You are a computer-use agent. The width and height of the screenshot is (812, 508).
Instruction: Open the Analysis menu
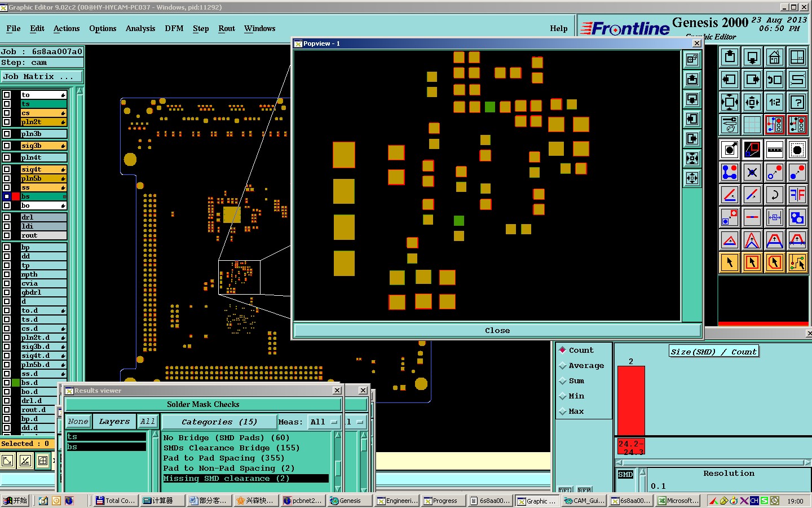[140, 29]
